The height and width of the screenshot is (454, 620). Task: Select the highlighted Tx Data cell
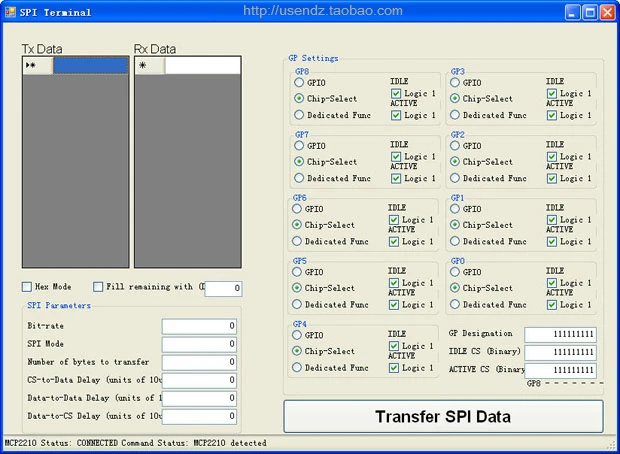click(x=91, y=65)
